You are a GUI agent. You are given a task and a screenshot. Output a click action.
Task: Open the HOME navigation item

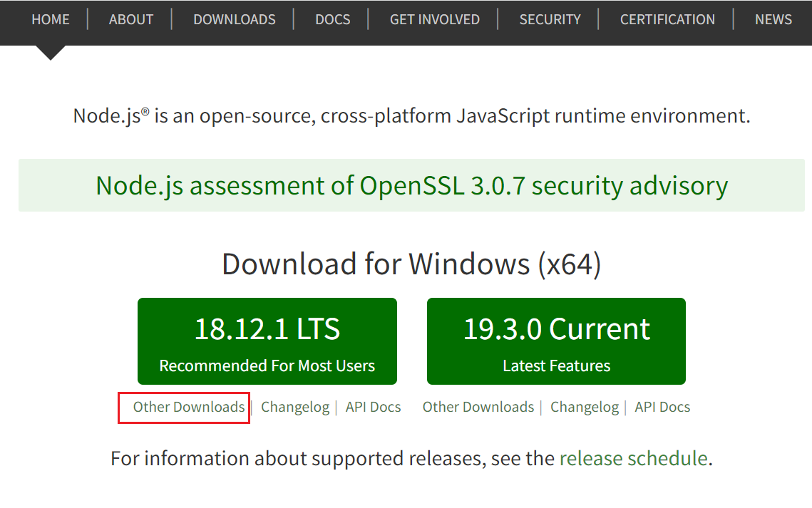(50, 20)
